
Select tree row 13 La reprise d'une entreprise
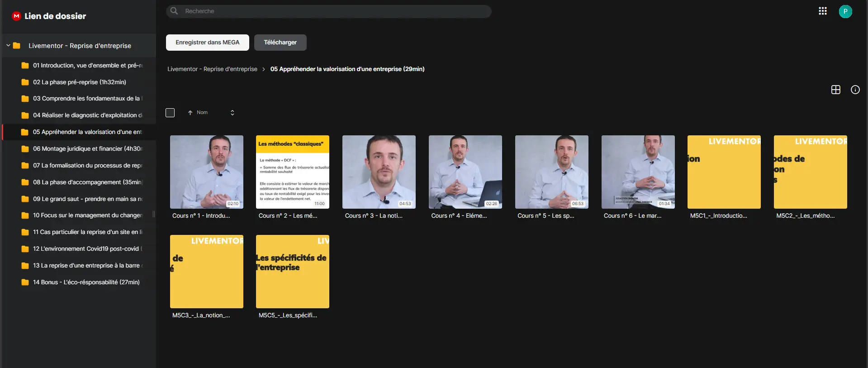[x=79, y=266]
